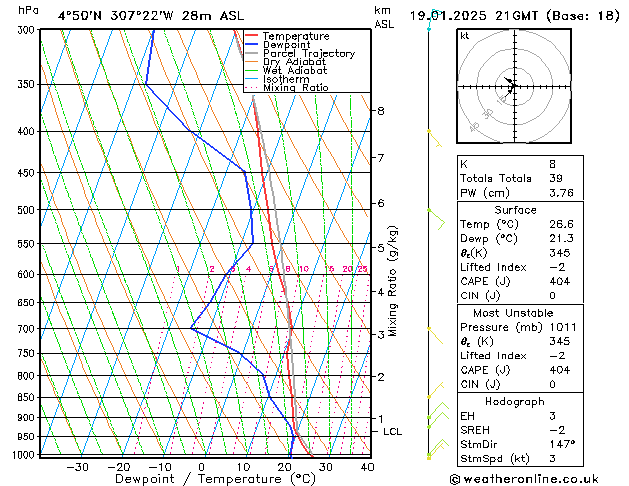
Task: Click the date header '19.01.2025 21GMT (Base: 18)'
Action: [x=515, y=16]
